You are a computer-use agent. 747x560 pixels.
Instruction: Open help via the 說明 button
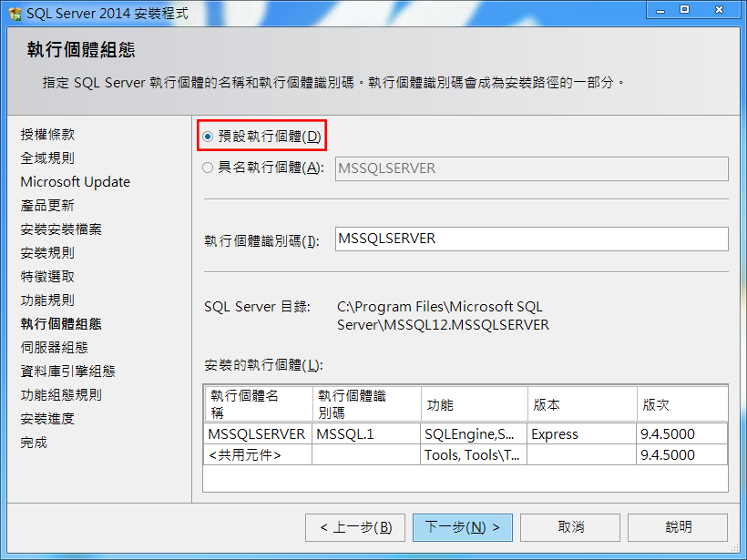[x=678, y=527]
